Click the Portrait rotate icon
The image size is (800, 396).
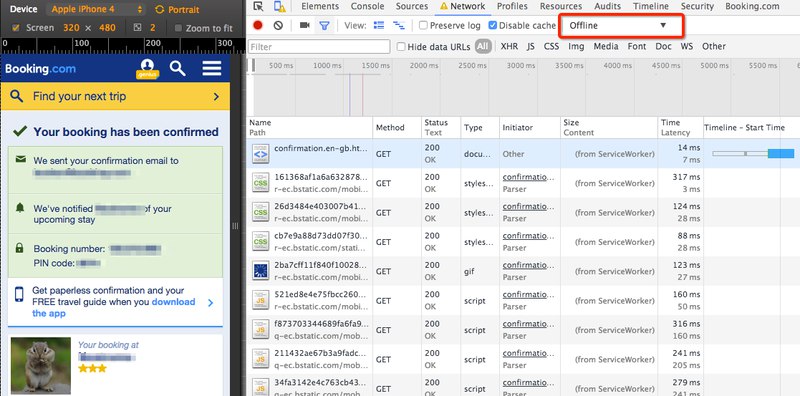click(x=160, y=10)
